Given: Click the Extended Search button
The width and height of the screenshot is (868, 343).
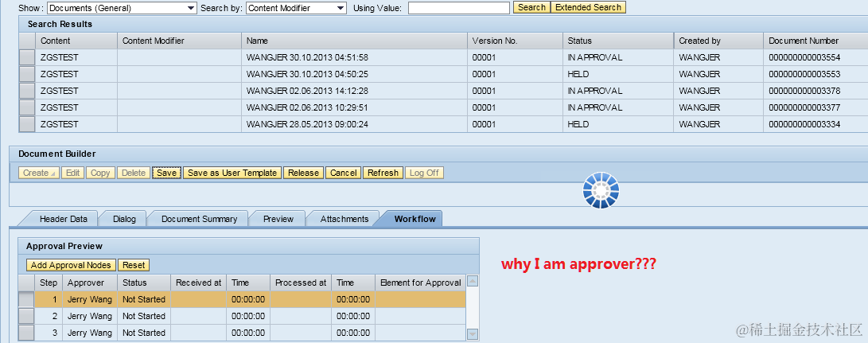Looking at the screenshot, I should pos(589,8).
